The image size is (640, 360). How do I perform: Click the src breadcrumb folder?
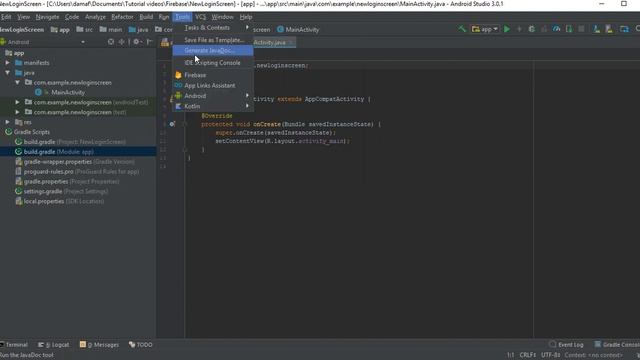[x=84, y=29]
